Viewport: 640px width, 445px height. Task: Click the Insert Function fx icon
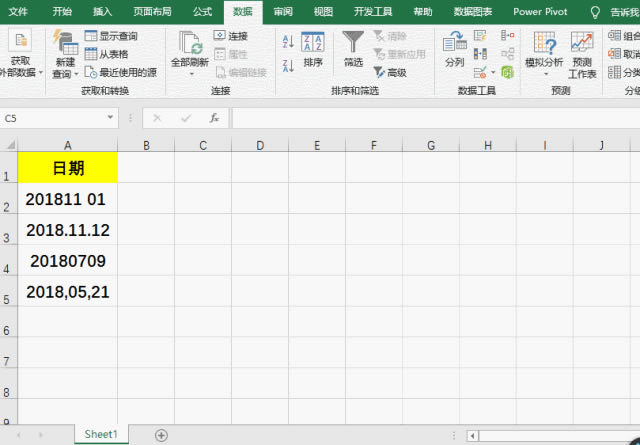213,118
